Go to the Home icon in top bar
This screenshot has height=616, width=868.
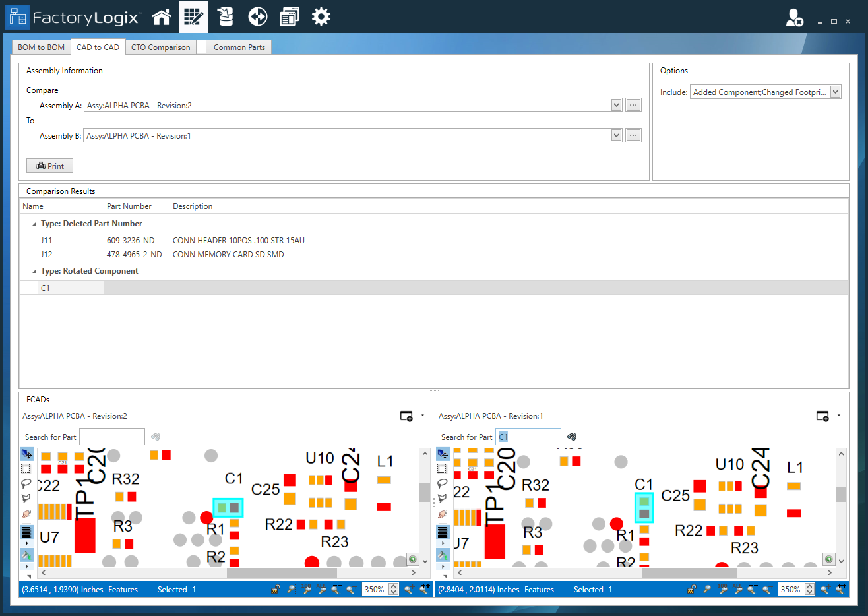tap(162, 17)
